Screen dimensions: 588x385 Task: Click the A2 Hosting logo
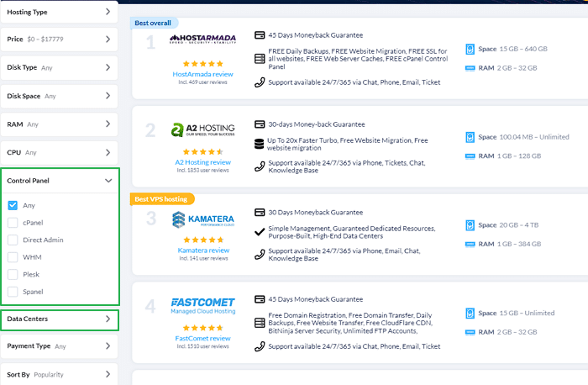[202, 130]
